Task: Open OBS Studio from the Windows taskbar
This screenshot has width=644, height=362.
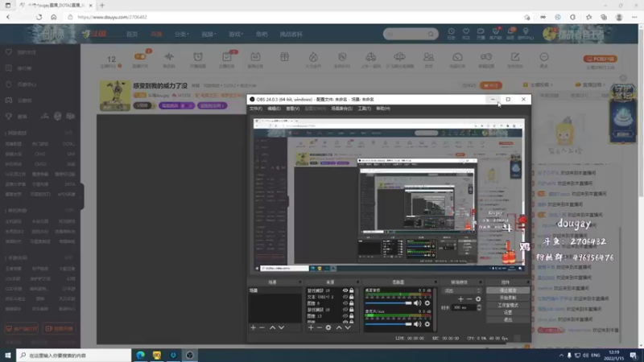Action: tap(189, 355)
